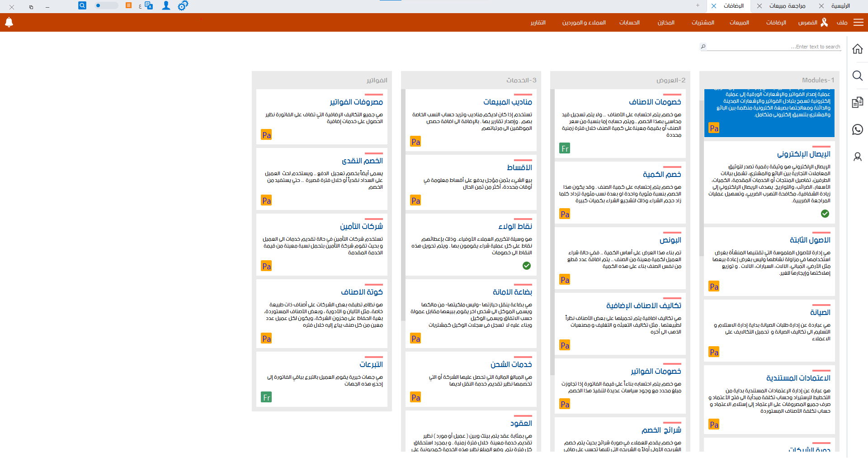The image size is (868, 458).
Task: Click the orange list icon in the title bar
Action: coord(129,5)
